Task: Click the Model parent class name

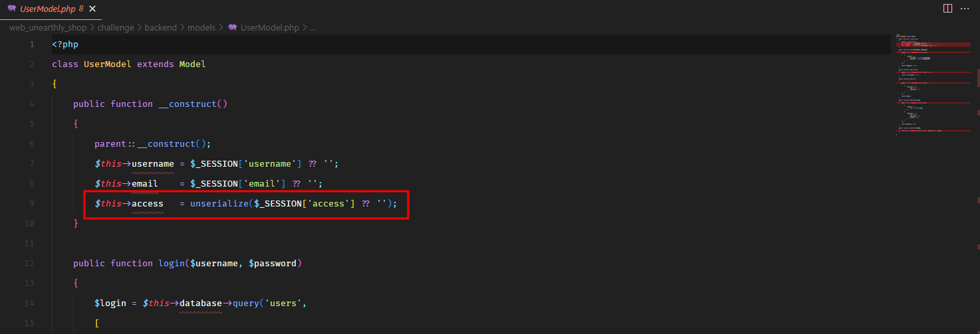Action: pos(192,64)
